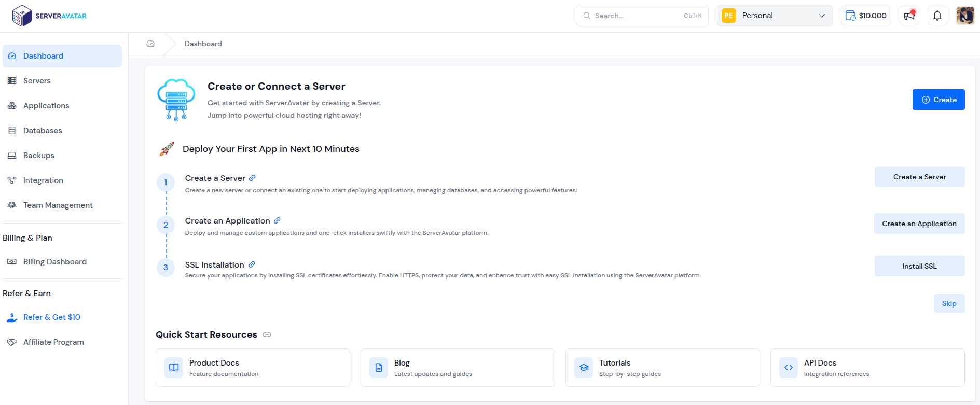Go to Applications in the sidebar
The width and height of the screenshot is (980, 405).
click(46, 106)
